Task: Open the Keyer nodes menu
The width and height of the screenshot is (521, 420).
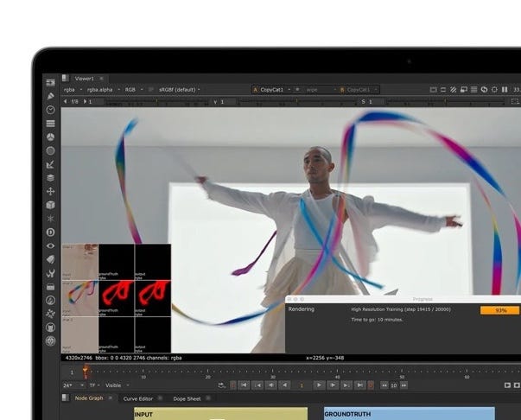Action: pos(50,164)
